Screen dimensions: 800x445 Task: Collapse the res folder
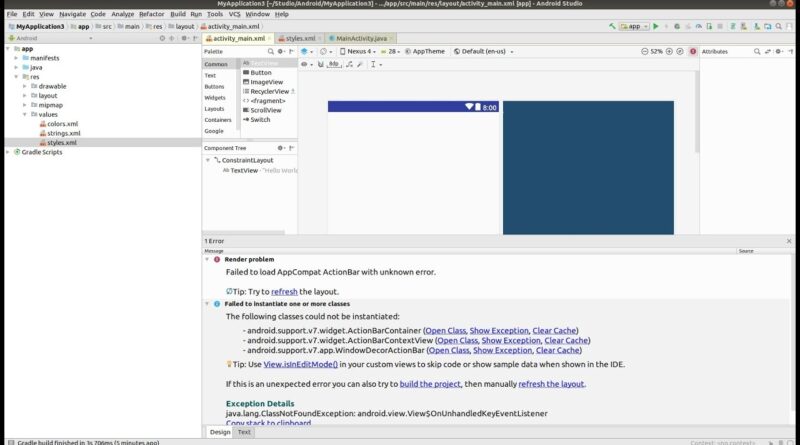click(x=16, y=77)
